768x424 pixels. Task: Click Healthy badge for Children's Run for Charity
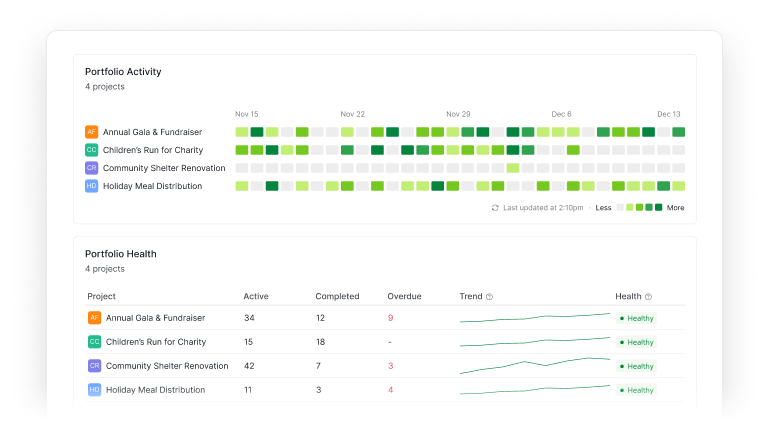click(x=636, y=342)
